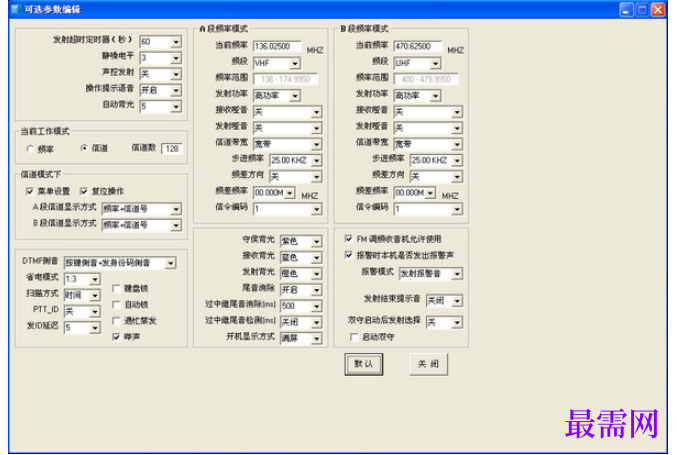Screen dimensions: 677x455
Task: Open DTMF侧音 dropdown
Action: (120, 263)
